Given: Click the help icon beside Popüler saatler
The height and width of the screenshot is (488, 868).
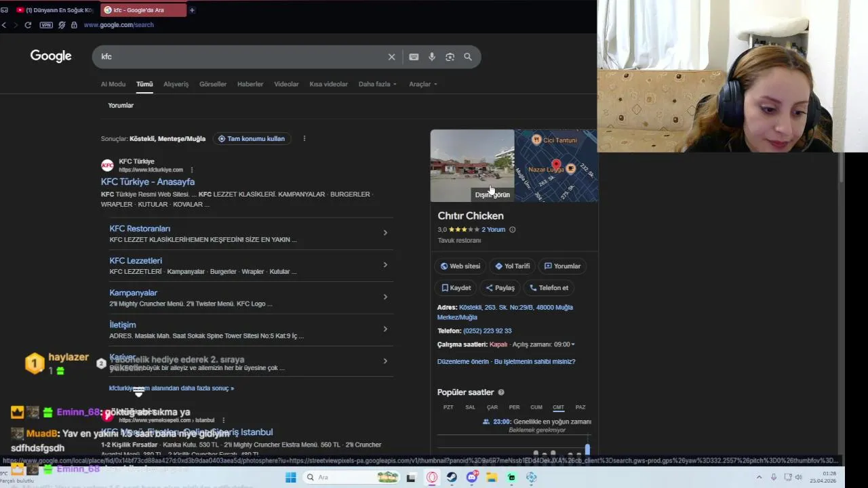Looking at the screenshot, I should click(501, 392).
